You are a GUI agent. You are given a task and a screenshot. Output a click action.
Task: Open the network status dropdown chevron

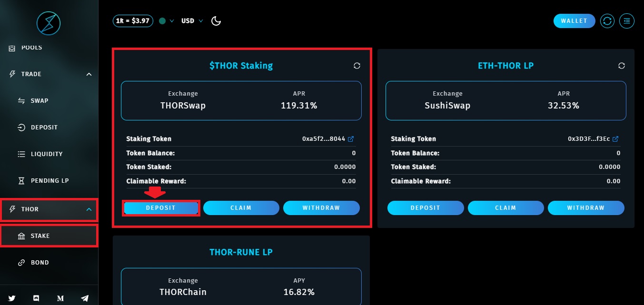[x=172, y=21]
